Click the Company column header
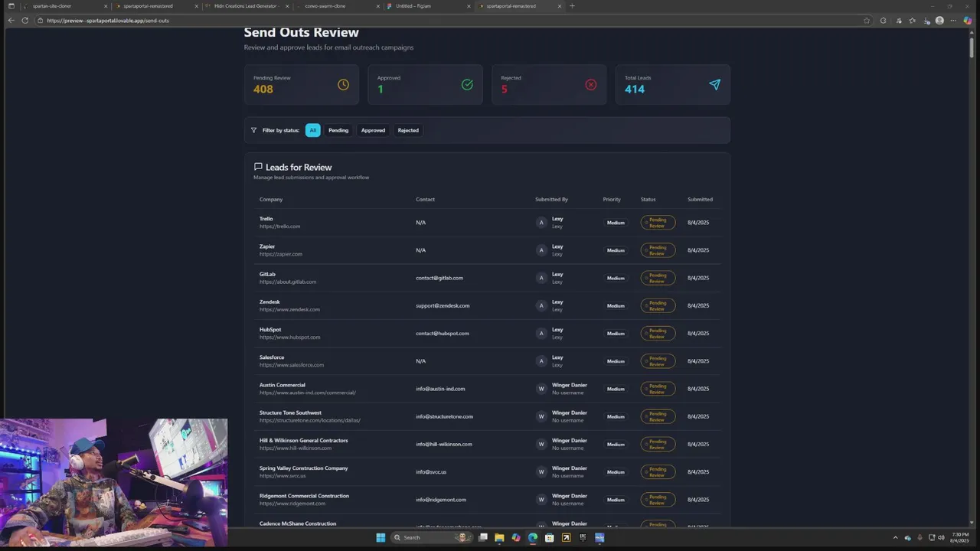The image size is (980, 551). (x=271, y=199)
